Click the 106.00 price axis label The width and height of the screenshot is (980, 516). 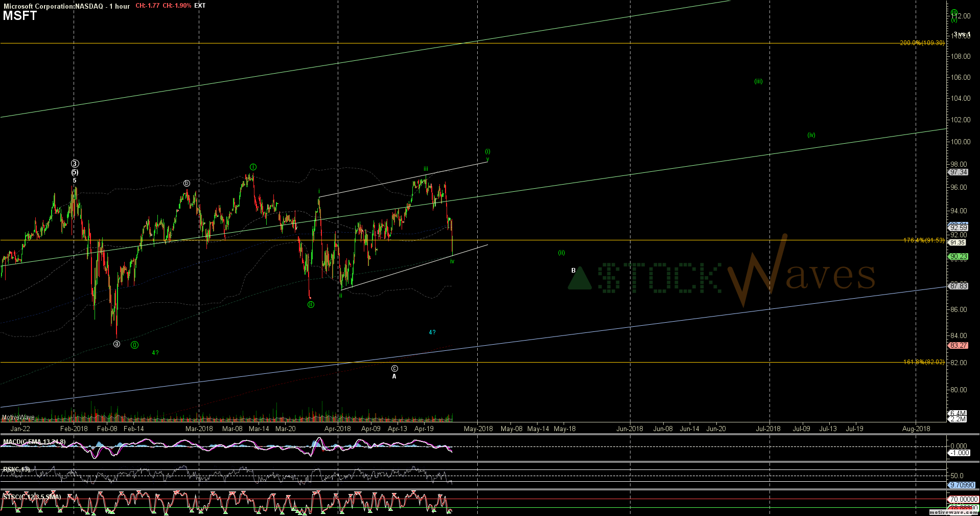(960, 77)
